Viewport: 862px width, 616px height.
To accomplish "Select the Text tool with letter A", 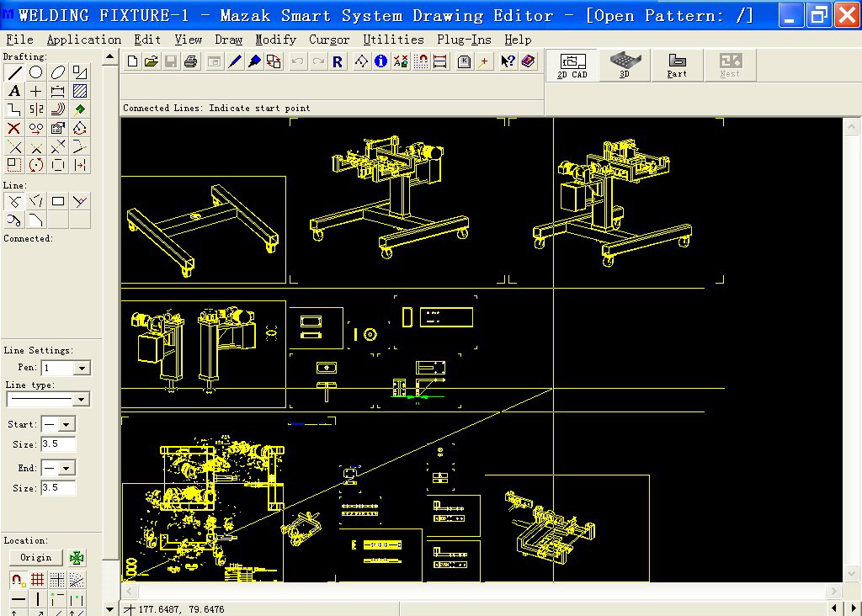I will pos(14,91).
